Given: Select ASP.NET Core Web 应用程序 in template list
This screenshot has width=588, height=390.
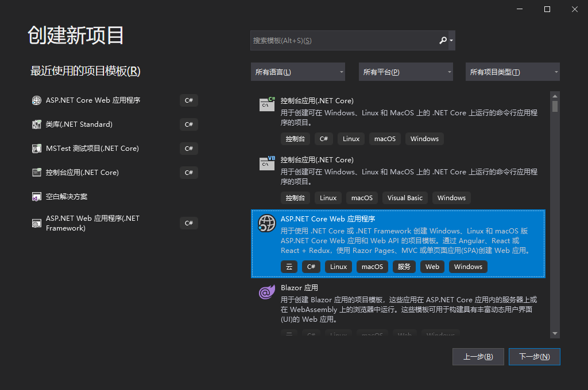Looking at the screenshot, I should pyautogui.click(x=398, y=244).
